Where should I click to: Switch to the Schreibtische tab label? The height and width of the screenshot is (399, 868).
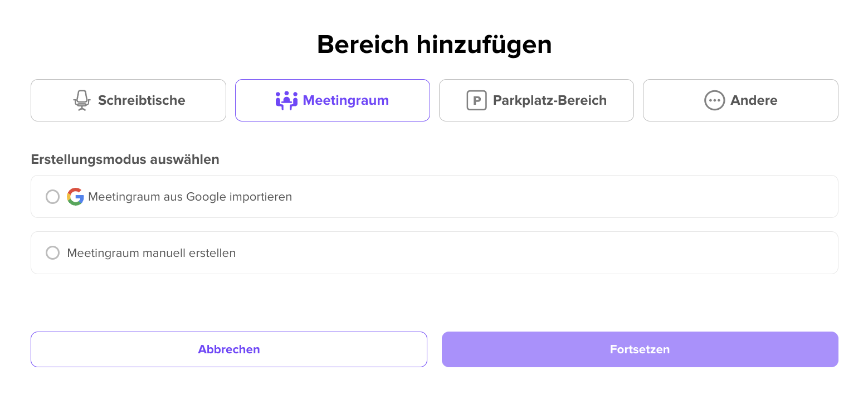tap(142, 100)
